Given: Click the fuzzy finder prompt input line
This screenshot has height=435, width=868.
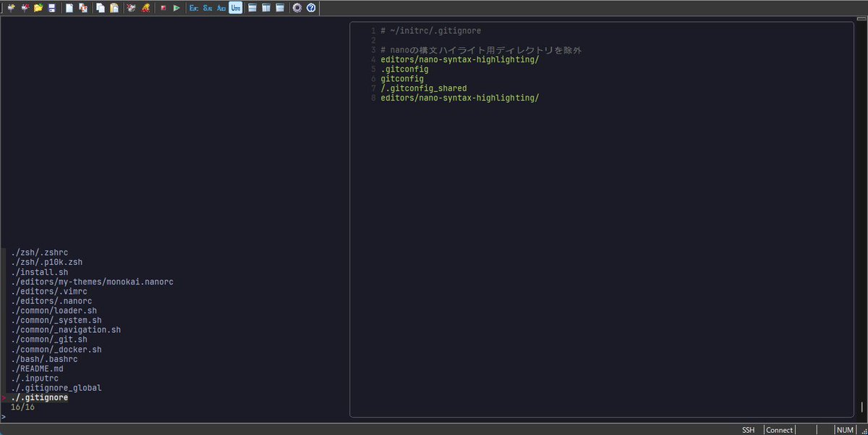Looking at the screenshot, I should point(174,417).
